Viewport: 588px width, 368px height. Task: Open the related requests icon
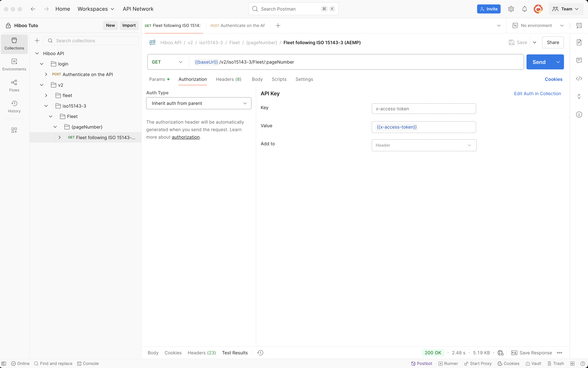click(579, 96)
